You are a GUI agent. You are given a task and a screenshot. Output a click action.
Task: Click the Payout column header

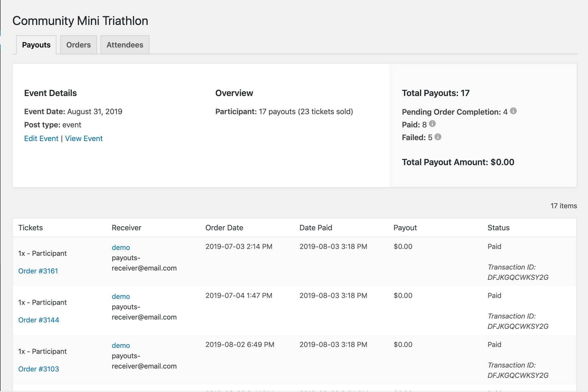click(405, 228)
